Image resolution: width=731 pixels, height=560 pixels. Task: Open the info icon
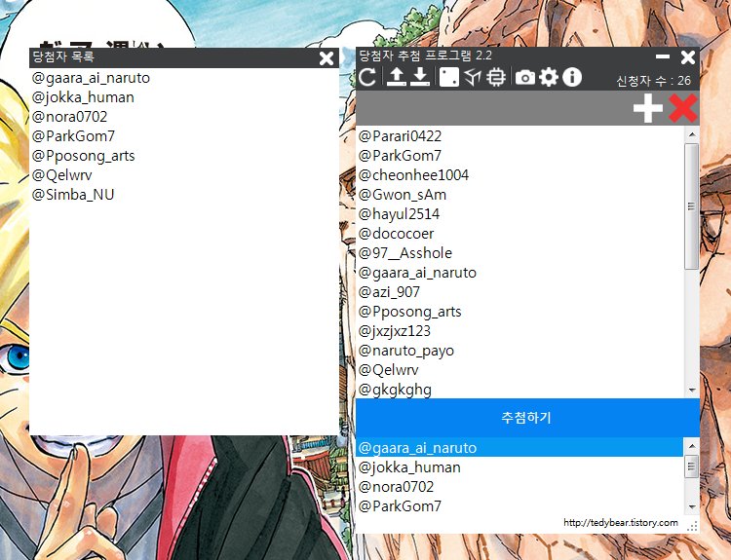click(572, 77)
